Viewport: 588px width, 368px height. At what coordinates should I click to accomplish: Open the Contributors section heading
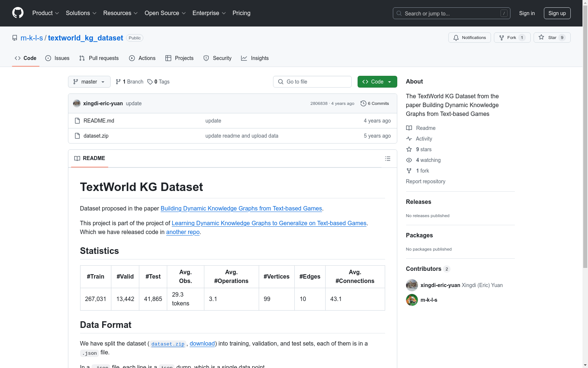[428, 269]
